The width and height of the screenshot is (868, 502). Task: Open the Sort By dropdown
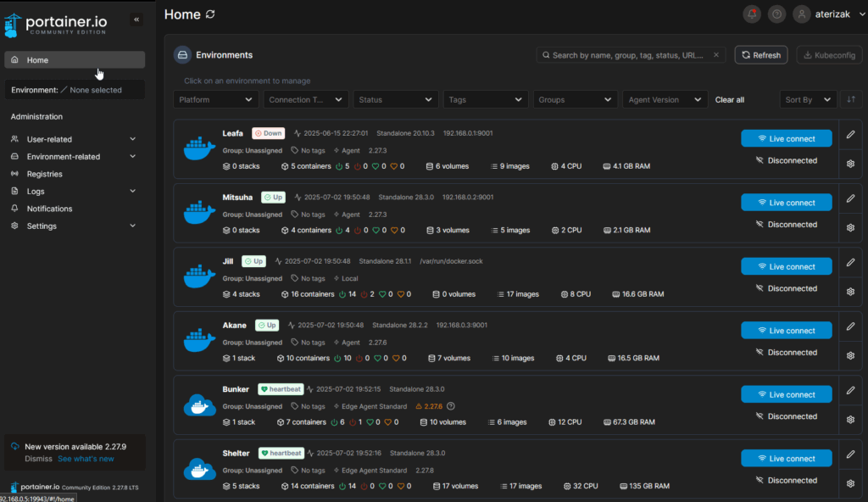(808, 100)
